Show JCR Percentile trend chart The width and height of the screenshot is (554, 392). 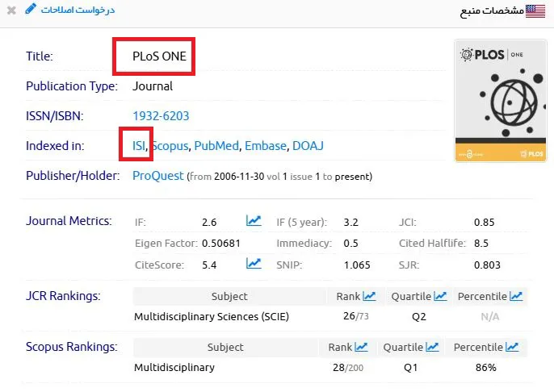coord(516,296)
